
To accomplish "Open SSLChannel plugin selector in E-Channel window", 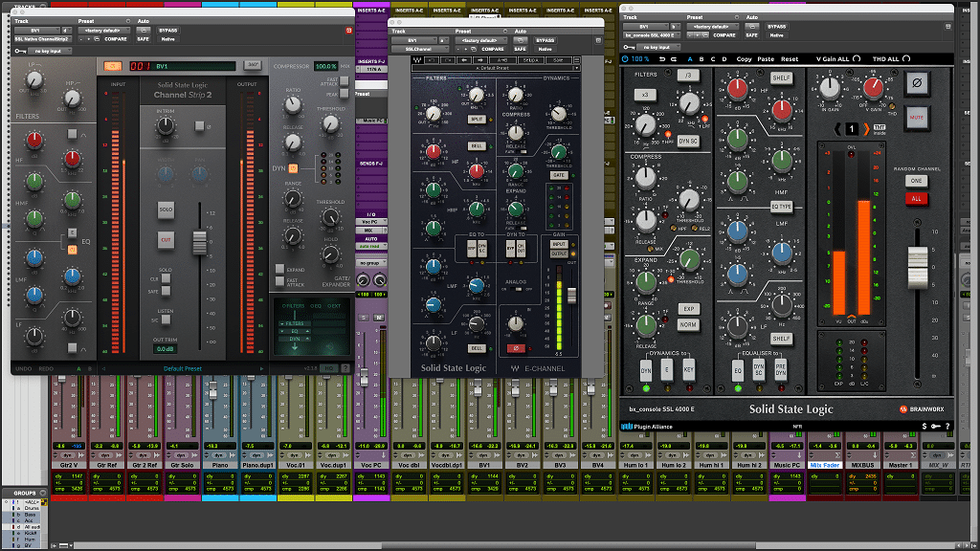I will click(x=419, y=49).
